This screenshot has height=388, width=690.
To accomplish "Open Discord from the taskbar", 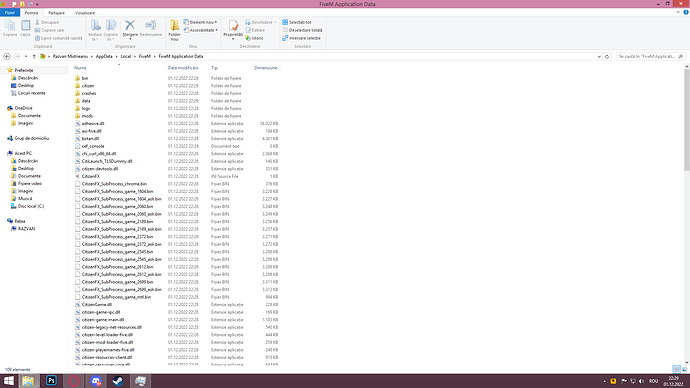I will tap(95, 381).
